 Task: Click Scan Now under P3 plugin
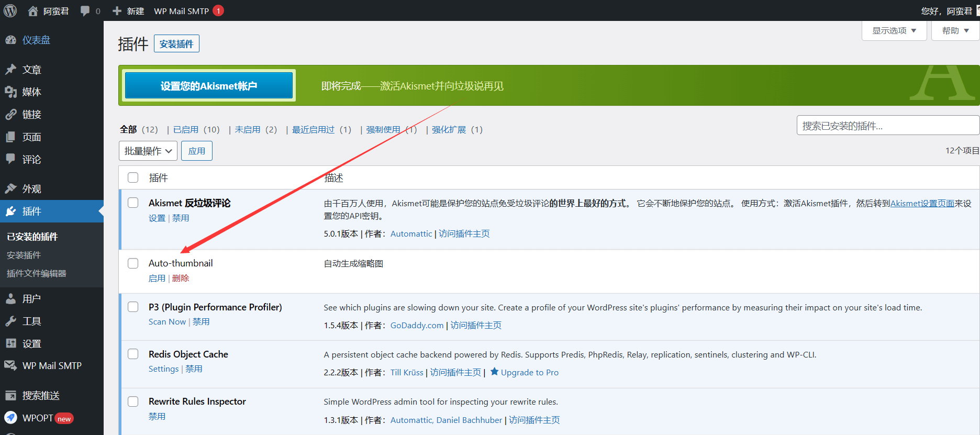click(167, 321)
